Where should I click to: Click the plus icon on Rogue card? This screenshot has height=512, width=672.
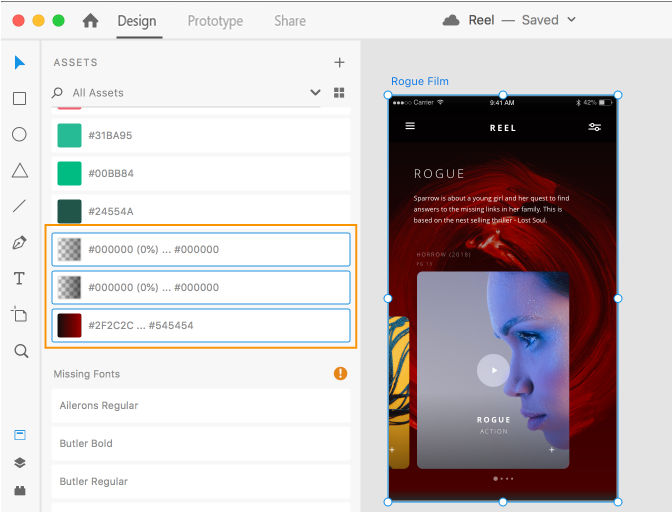(x=552, y=449)
